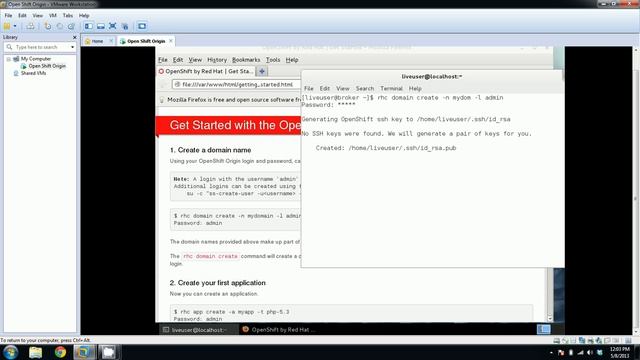Close the Open Shift Origin tab
Screen dimensions: 640x360
(x=171, y=41)
